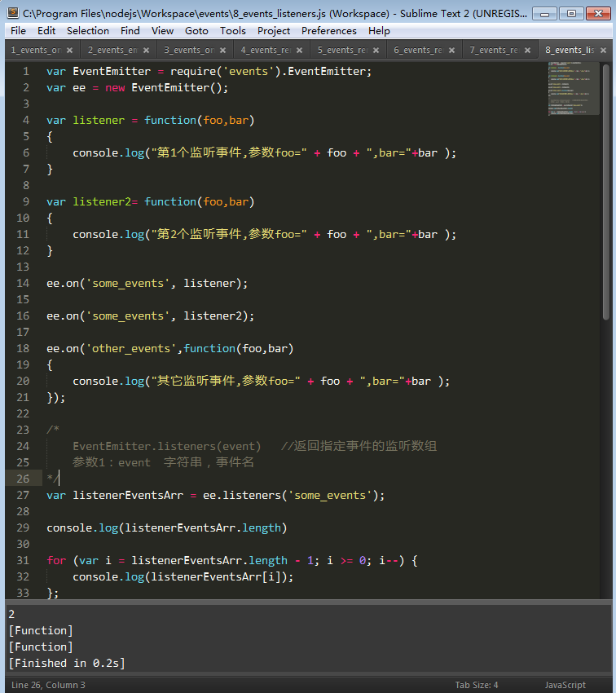Click listenerEventsArr variable on line 27
This screenshot has width=616, height=693.
click(128, 496)
